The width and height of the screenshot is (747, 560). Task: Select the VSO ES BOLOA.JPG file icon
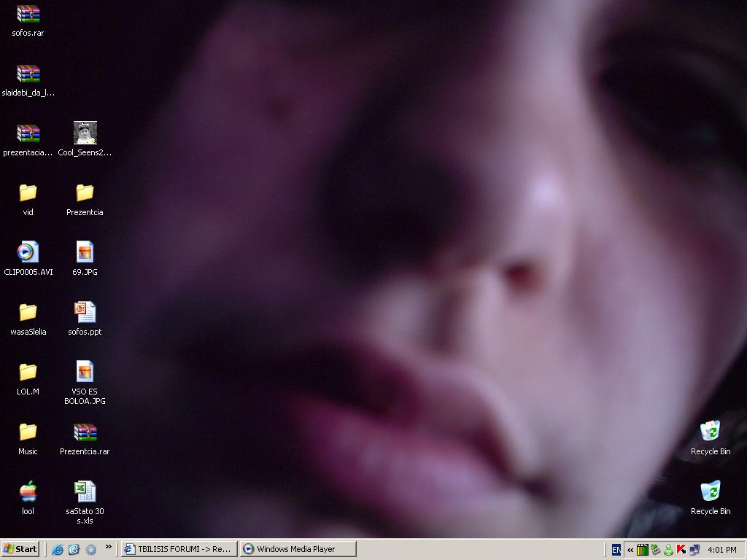click(x=85, y=371)
